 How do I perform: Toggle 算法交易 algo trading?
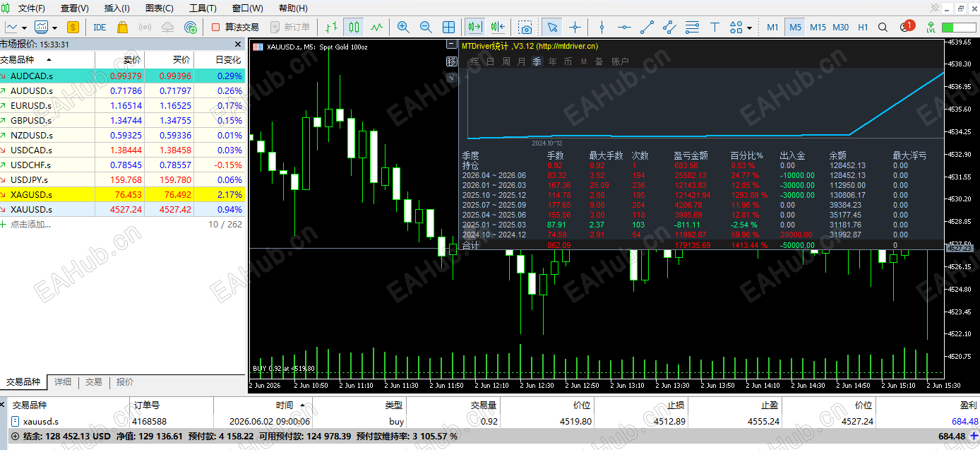235,27
